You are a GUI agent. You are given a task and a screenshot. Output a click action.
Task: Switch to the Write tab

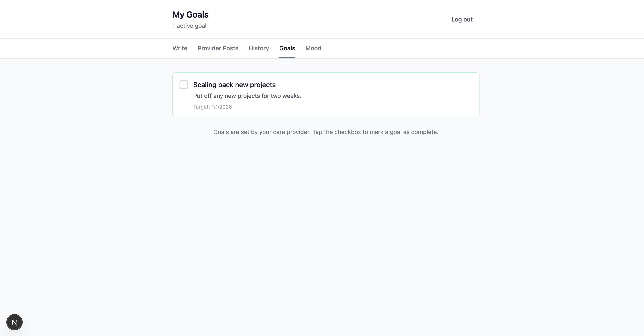coord(180,48)
